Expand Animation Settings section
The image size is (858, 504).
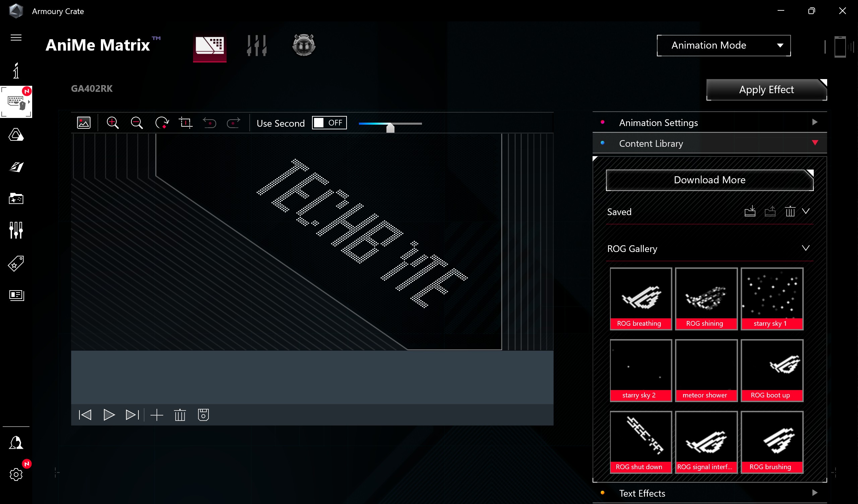(x=710, y=123)
